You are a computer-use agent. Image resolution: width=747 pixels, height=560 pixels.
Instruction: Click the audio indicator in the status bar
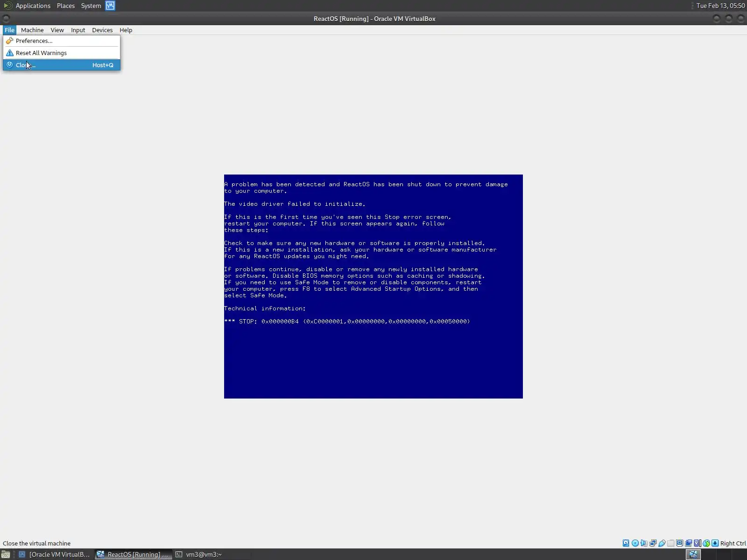click(644, 543)
